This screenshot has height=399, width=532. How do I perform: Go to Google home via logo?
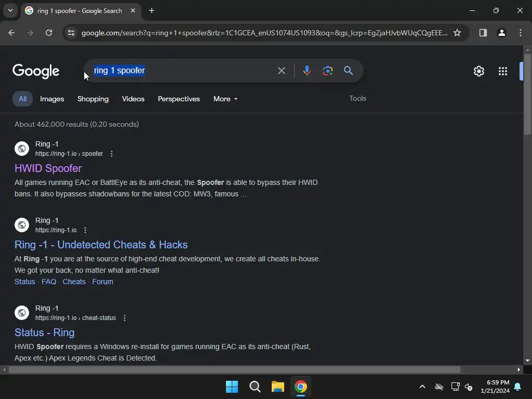(x=36, y=71)
